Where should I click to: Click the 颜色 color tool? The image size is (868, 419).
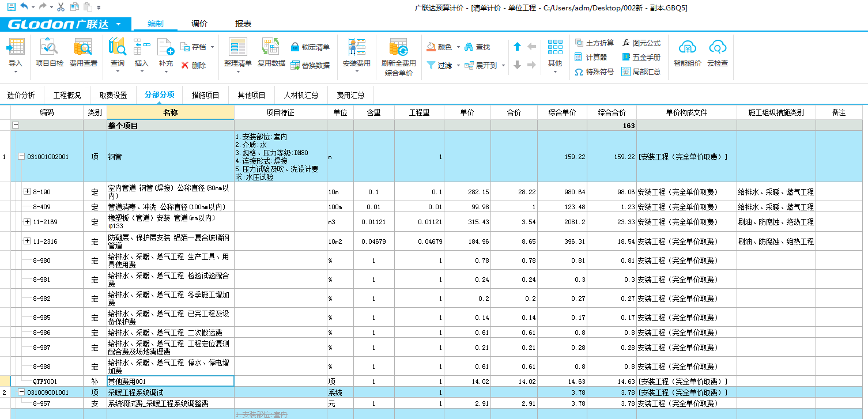(439, 47)
